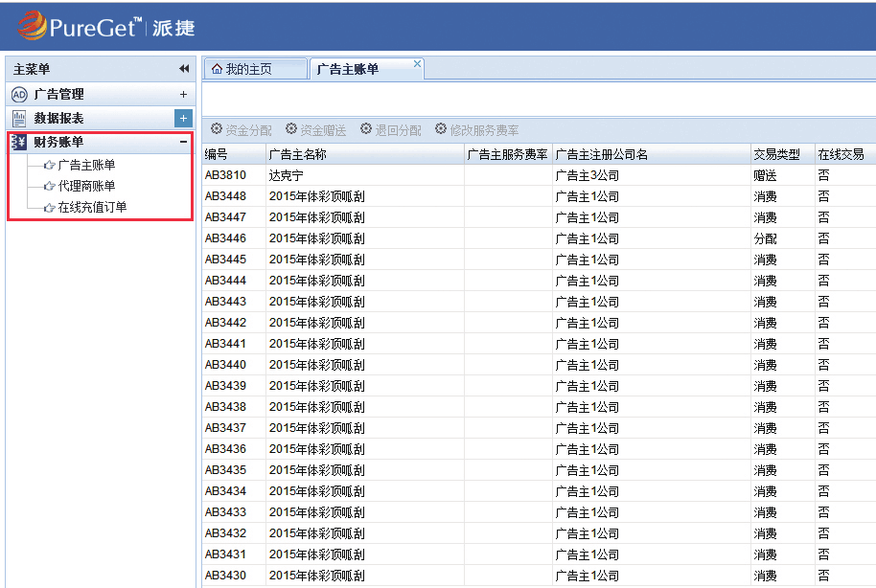Image resolution: width=876 pixels, height=588 pixels.
Task: Sort by the 广告主服务费率 column header
Action: (x=508, y=155)
